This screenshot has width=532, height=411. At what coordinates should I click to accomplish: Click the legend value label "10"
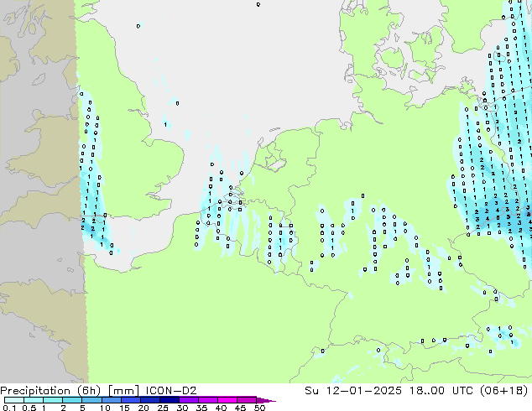(105, 408)
